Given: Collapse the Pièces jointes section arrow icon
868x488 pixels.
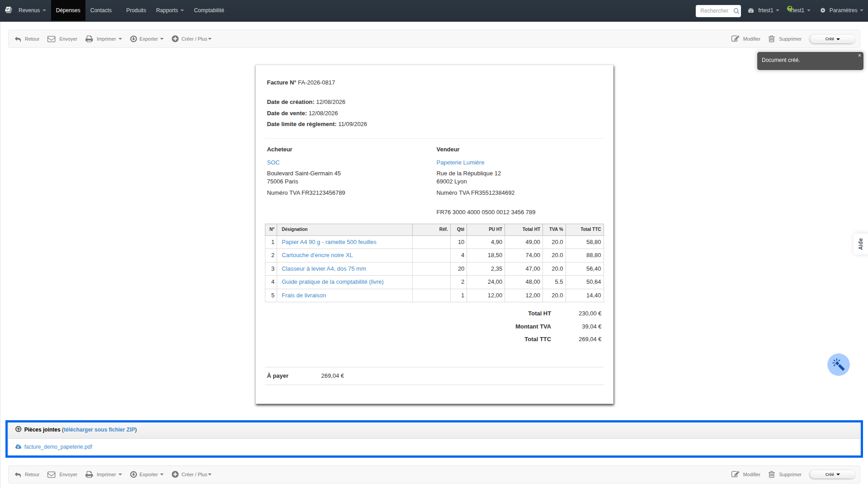Looking at the screenshot, I should (x=19, y=429).
